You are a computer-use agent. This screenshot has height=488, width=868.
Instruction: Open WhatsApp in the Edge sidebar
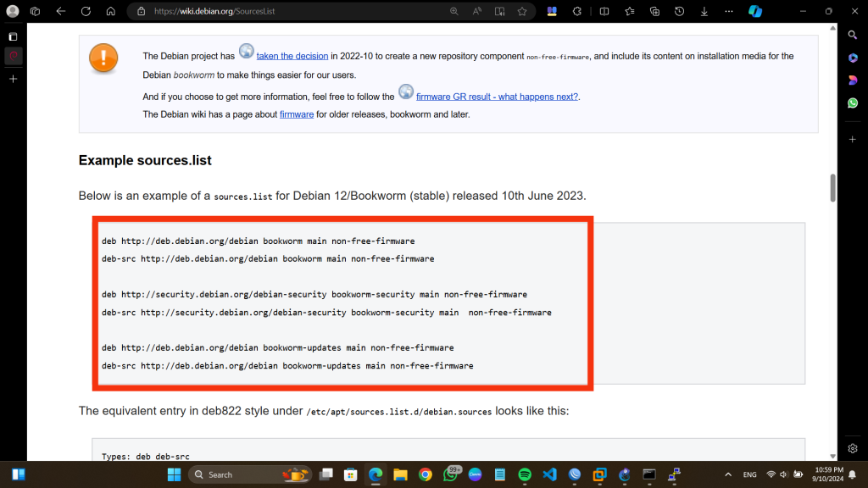853,103
